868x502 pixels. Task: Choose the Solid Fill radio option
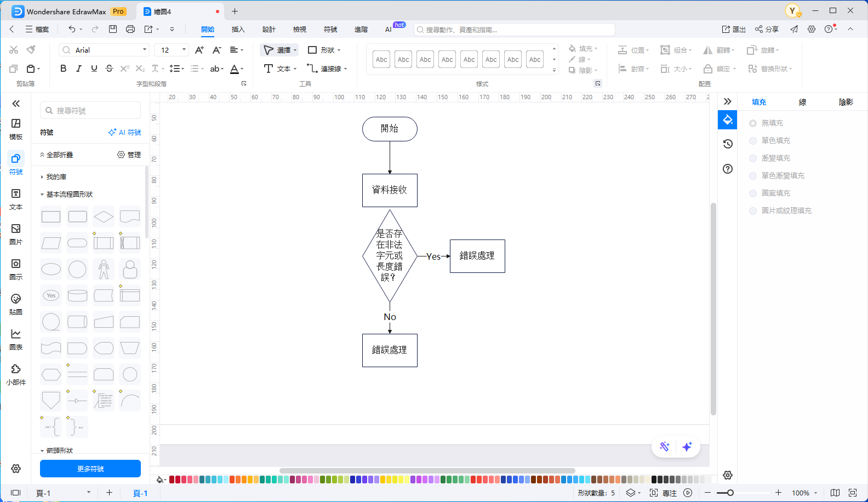coord(753,141)
